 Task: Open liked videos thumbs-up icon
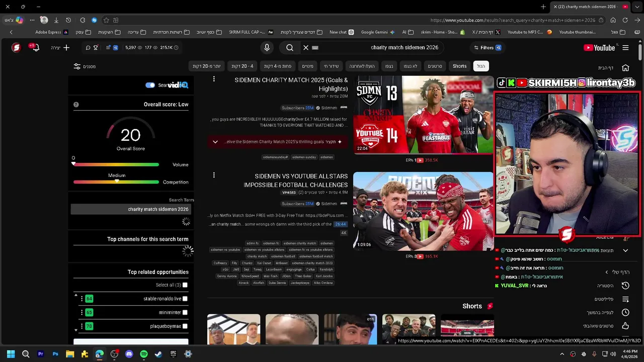(x=625, y=326)
